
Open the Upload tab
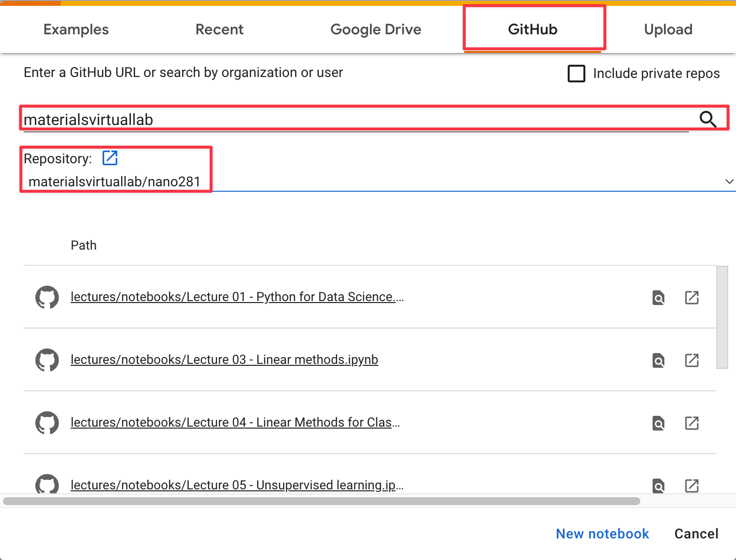(668, 29)
